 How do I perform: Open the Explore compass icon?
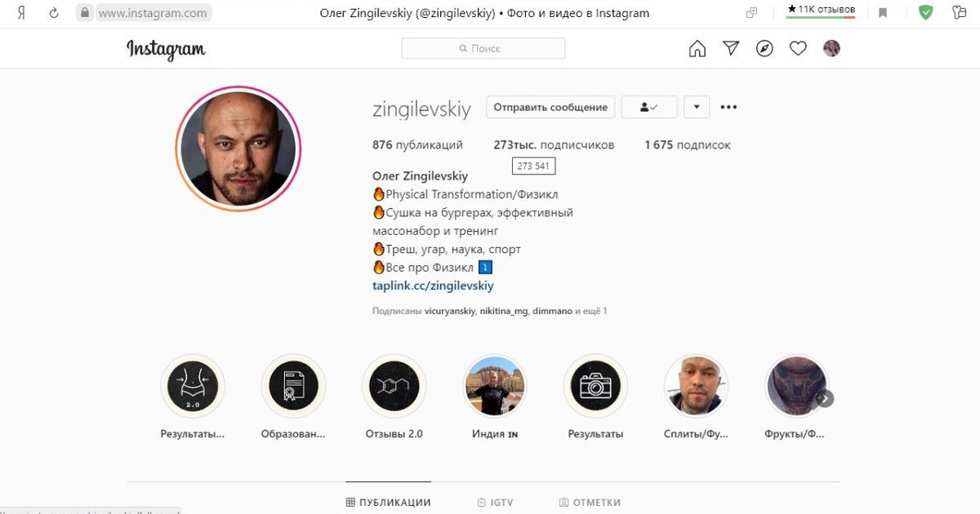[x=764, y=49]
